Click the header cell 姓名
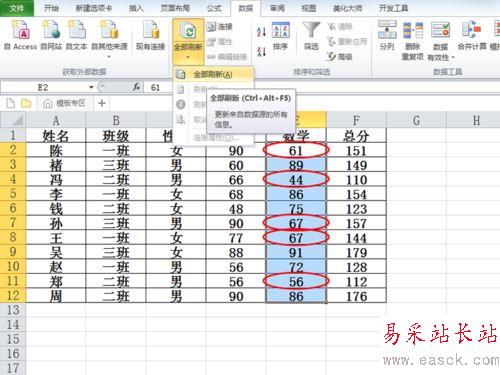The height and width of the screenshot is (375, 500). (x=56, y=136)
